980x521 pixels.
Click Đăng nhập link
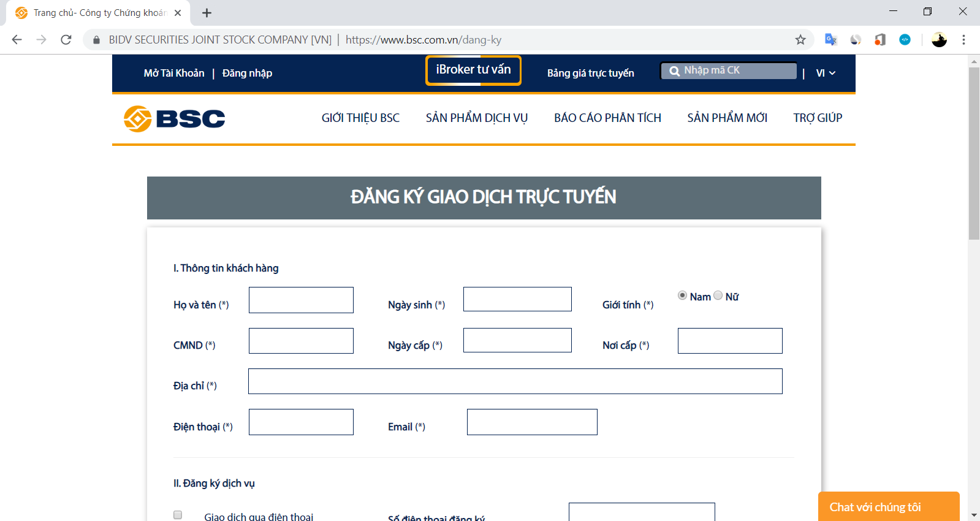click(x=247, y=73)
